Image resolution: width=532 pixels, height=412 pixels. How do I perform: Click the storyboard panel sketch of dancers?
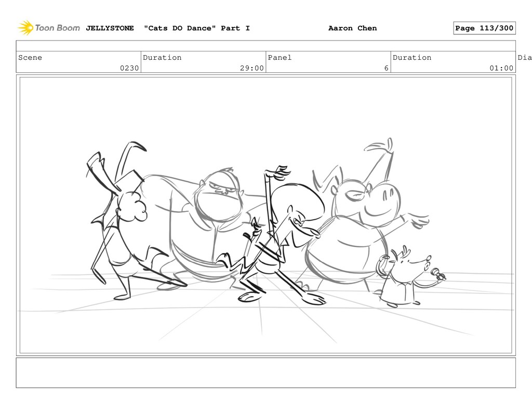tap(265, 215)
